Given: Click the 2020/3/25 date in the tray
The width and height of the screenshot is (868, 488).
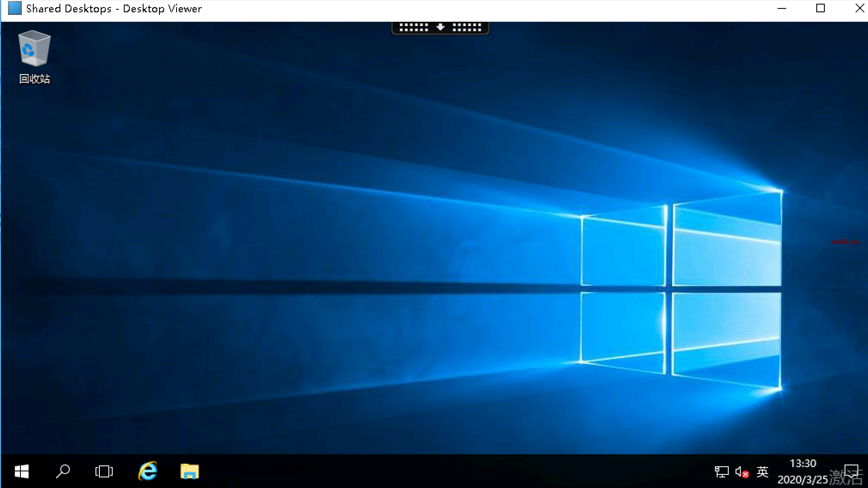Looking at the screenshot, I should pos(802,479).
